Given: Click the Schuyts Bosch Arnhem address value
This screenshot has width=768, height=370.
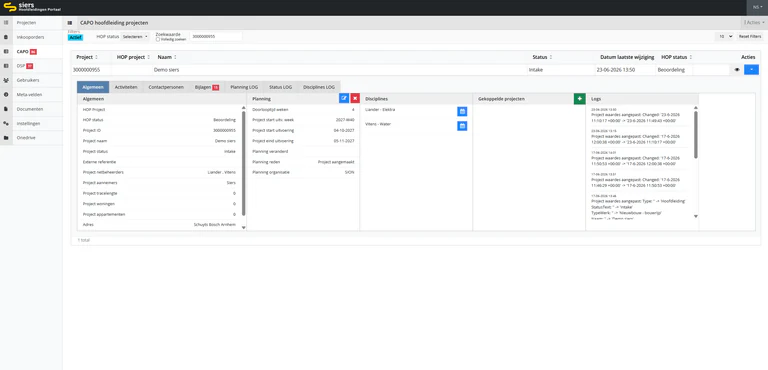Looking at the screenshot, I should pos(215,225).
